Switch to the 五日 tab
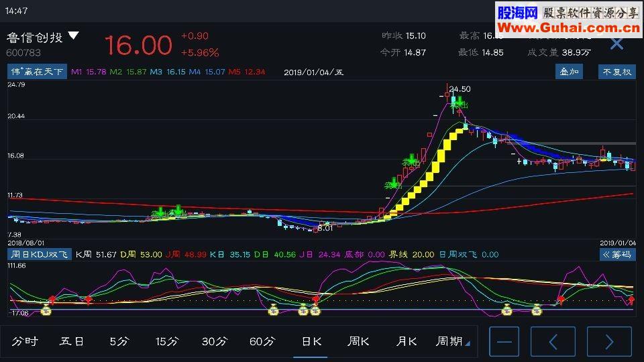Screen dimensions: 644x362 click(x=72, y=341)
